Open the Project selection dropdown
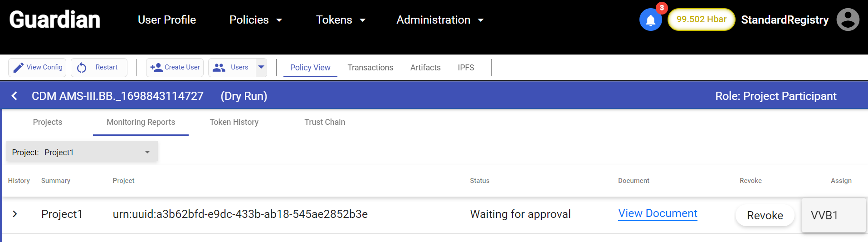Viewport: 868px width, 242px height. pyautogui.click(x=82, y=152)
